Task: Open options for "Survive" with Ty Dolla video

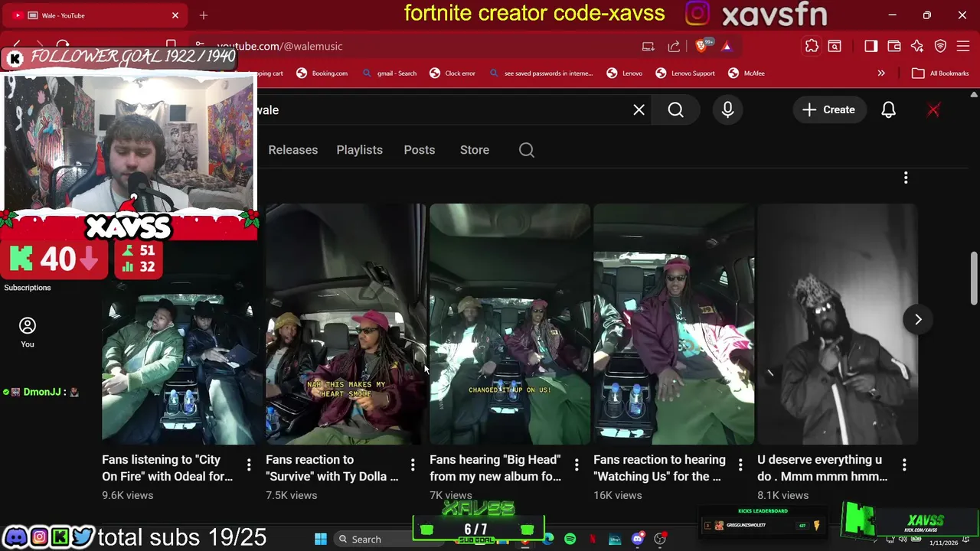Action: tap(413, 465)
